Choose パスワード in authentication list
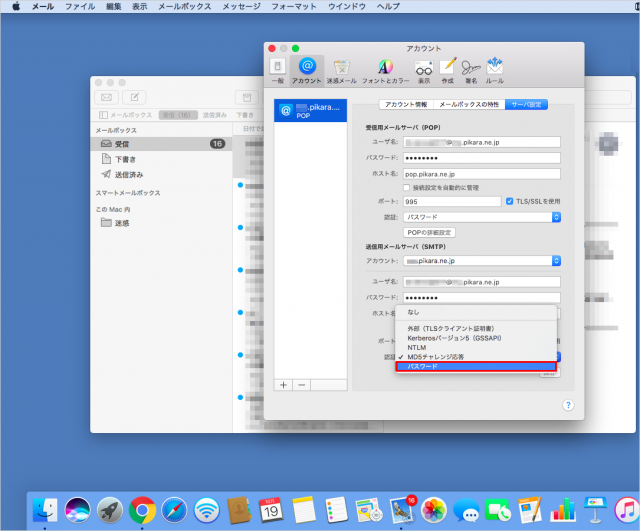 coord(476,367)
